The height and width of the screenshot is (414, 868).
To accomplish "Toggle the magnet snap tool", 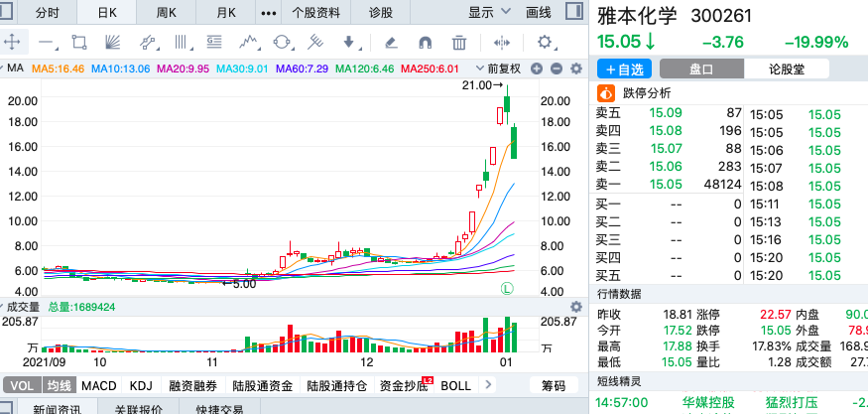I will [x=425, y=42].
